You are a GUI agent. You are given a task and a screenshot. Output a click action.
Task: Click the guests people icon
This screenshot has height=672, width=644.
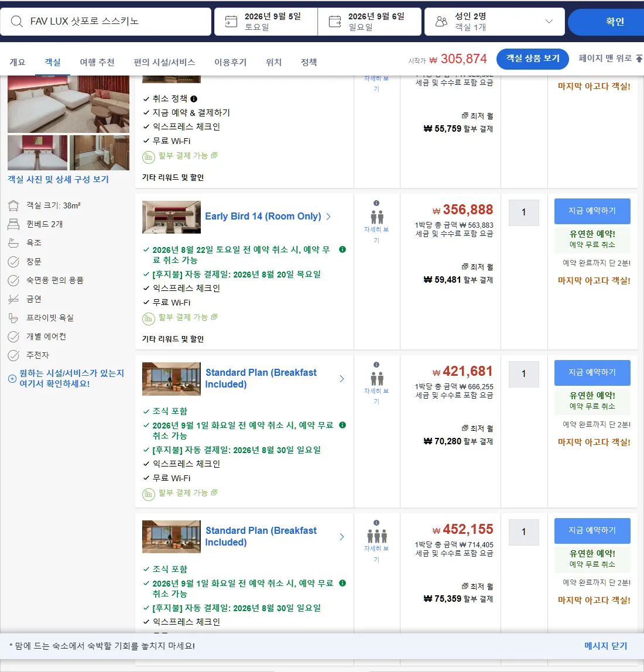tap(441, 22)
